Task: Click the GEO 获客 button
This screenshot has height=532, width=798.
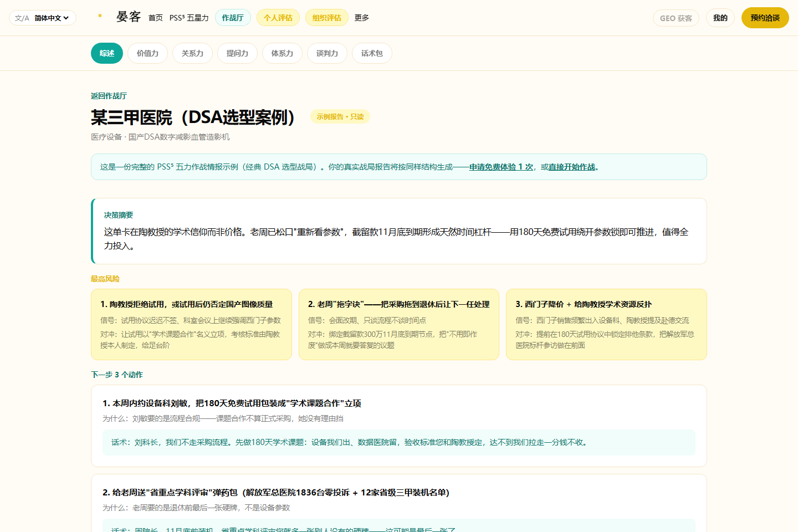Action: (x=676, y=18)
